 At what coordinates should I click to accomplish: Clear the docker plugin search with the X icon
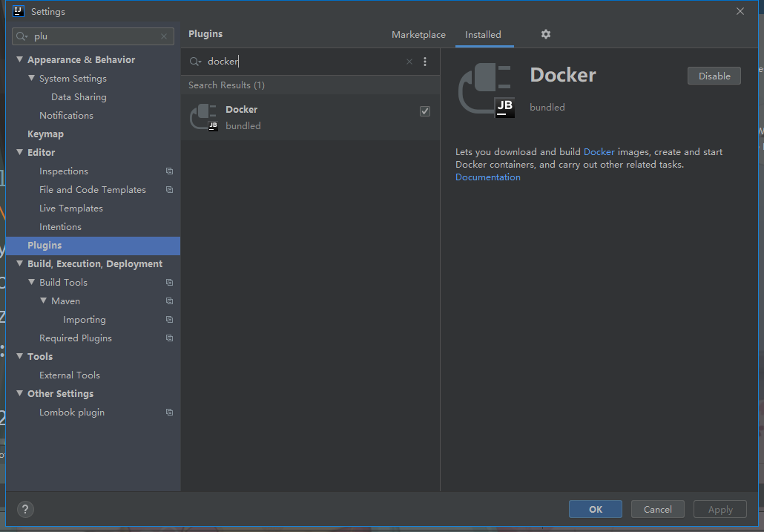point(409,62)
